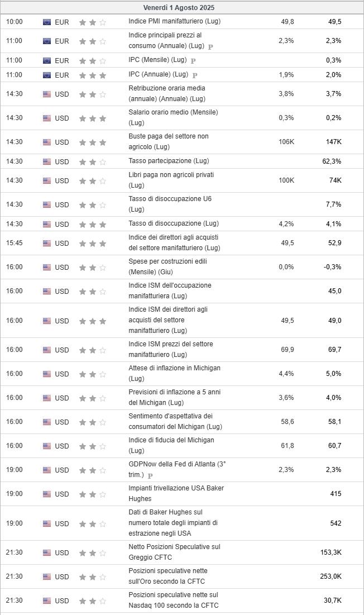The image size is (364, 615).
Task: Click the 'P' icon after GDPNow della Fed di Atlanta
Action: click(x=150, y=475)
